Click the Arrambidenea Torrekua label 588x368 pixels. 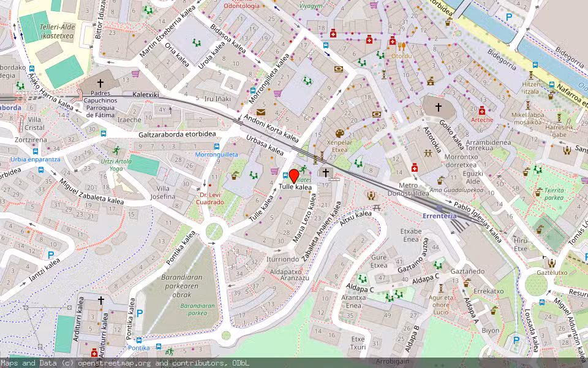(x=488, y=145)
